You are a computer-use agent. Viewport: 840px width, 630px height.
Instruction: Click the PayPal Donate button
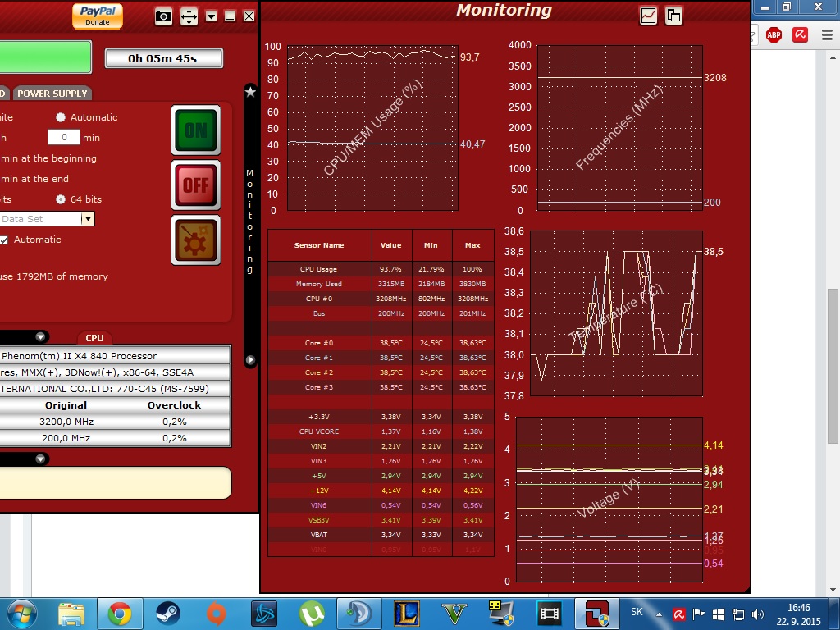point(98,16)
